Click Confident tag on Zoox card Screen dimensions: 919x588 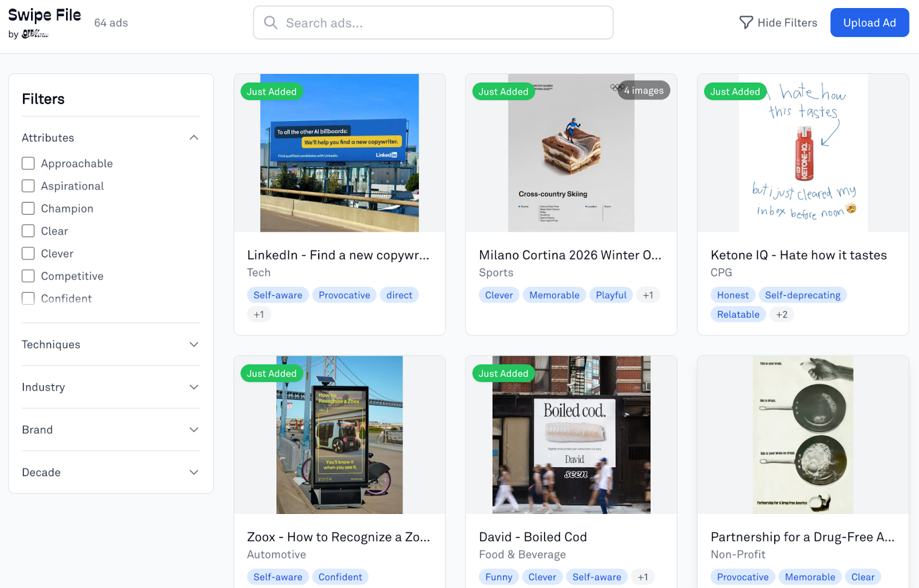point(340,577)
